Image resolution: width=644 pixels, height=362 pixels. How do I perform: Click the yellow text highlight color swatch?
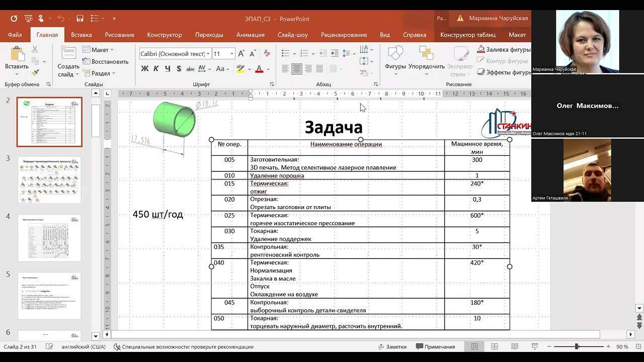tap(240, 69)
